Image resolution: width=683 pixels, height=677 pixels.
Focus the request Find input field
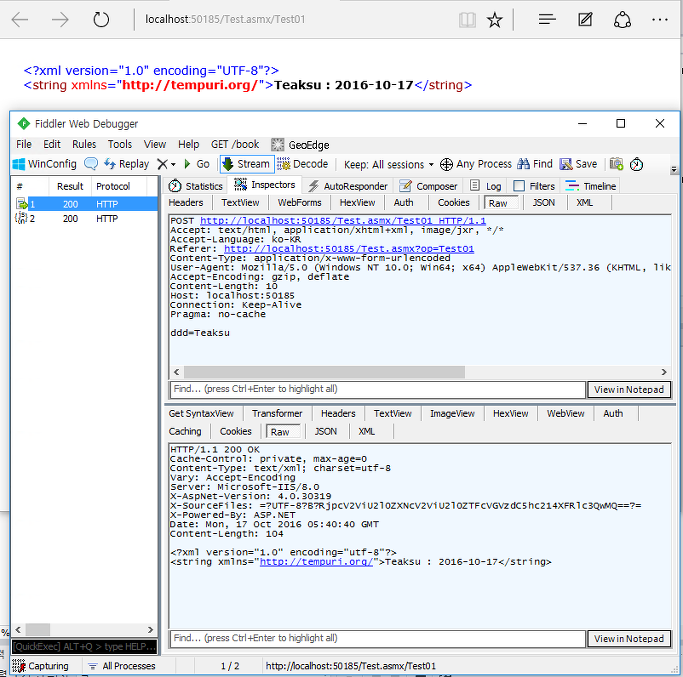click(x=377, y=389)
